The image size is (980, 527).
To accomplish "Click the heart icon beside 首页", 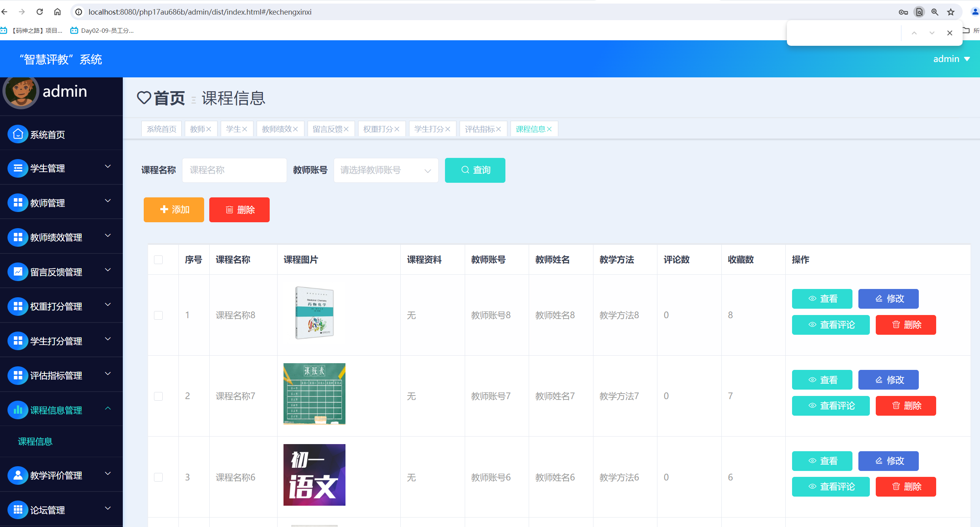I will click(x=144, y=98).
